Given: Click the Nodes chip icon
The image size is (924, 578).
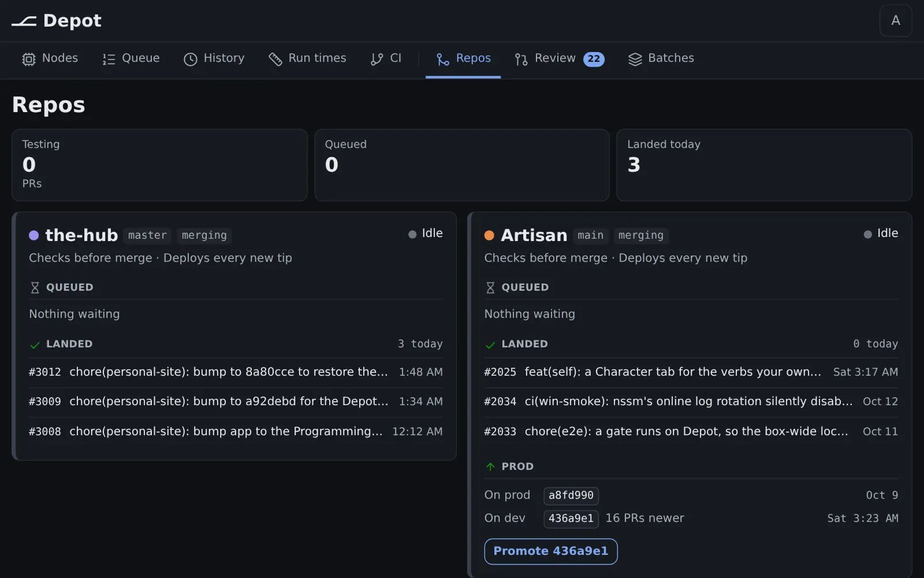Looking at the screenshot, I should pos(29,59).
